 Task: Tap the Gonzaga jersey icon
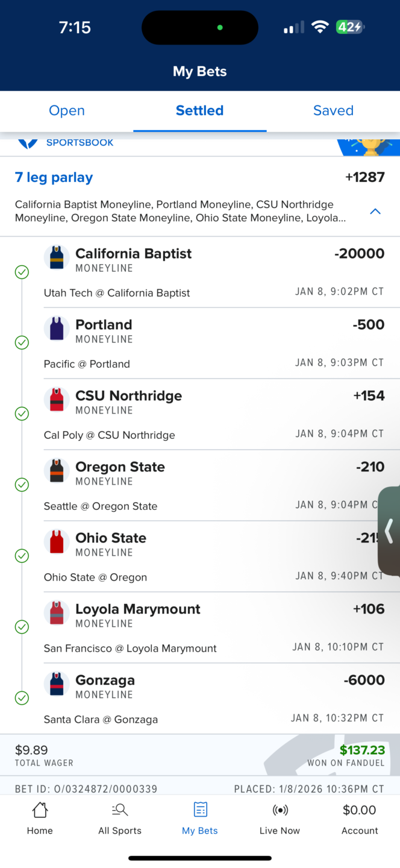click(57, 685)
